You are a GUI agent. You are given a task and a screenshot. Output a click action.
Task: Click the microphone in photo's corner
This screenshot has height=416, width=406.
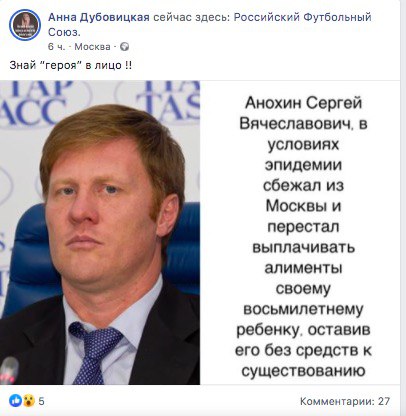[x=9, y=370]
